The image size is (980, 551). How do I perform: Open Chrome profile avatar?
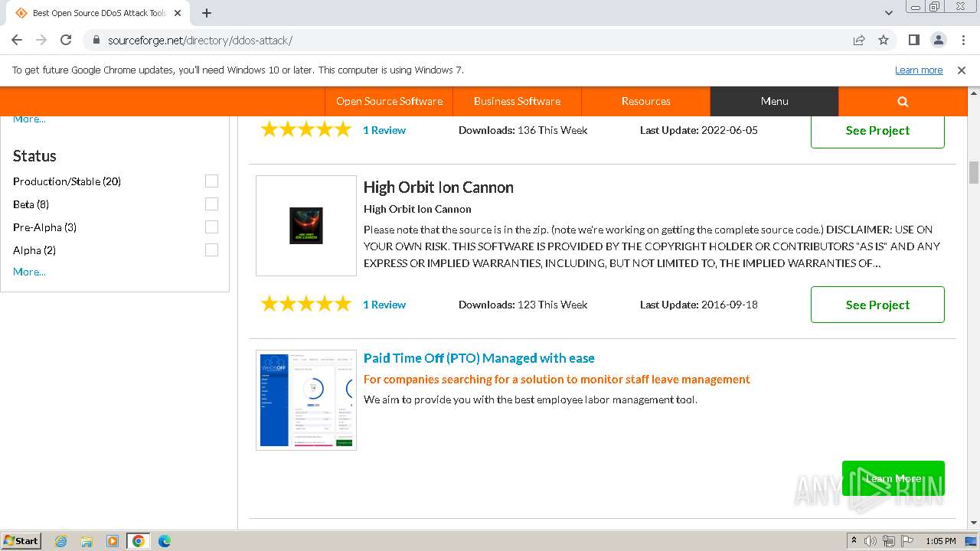point(938,40)
